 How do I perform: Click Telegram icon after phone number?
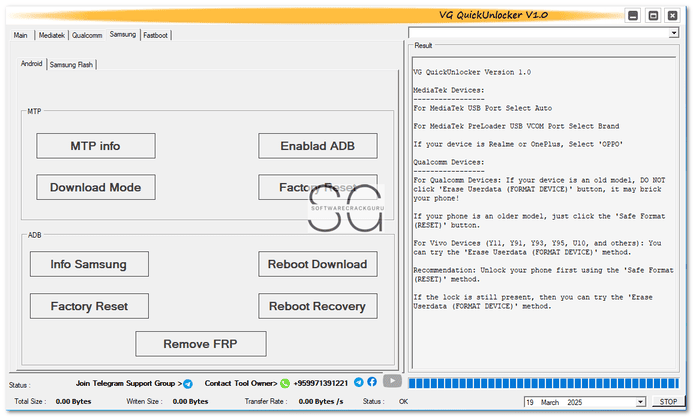tap(359, 382)
